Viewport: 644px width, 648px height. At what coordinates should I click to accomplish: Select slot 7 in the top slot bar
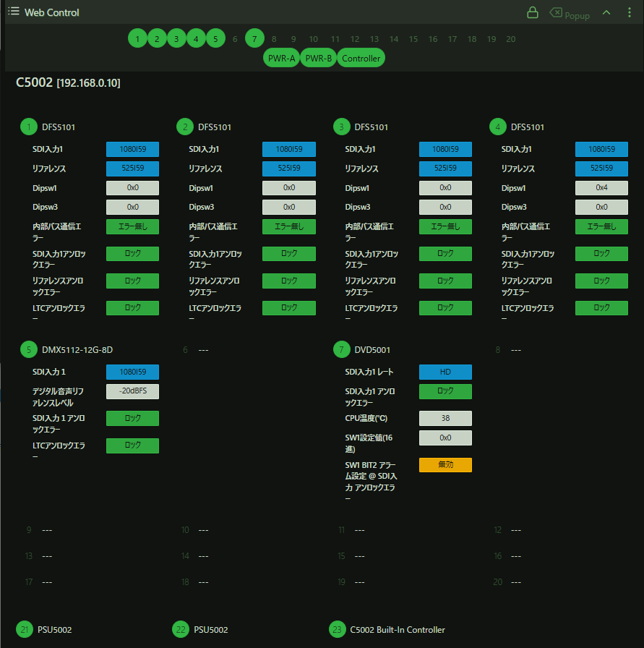tap(254, 39)
